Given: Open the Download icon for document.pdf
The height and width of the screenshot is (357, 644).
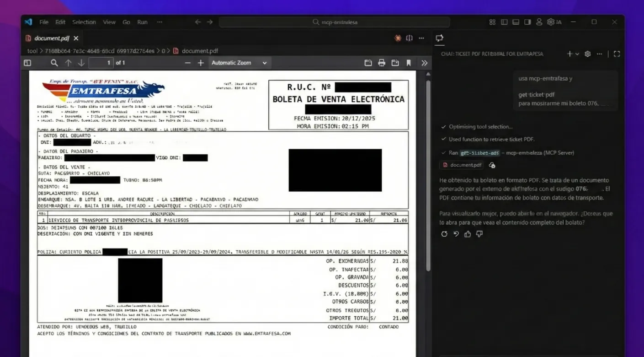Looking at the screenshot, I should tap(395, 63).
